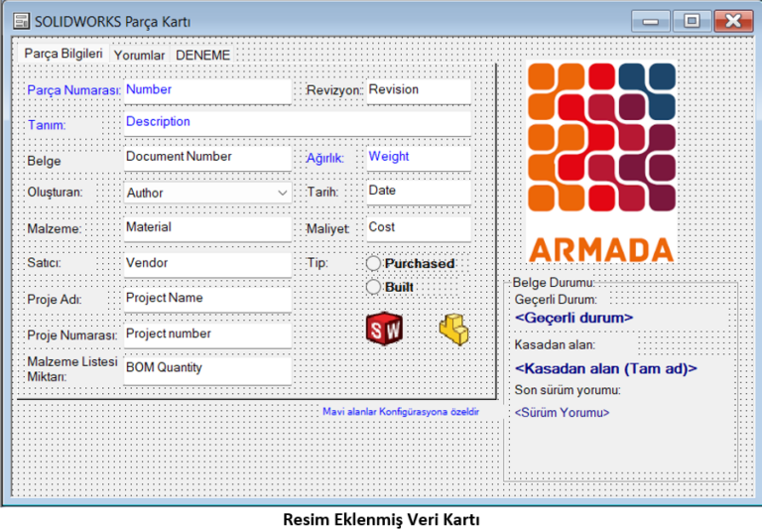Select the Purchased radio button

[374, 264]
